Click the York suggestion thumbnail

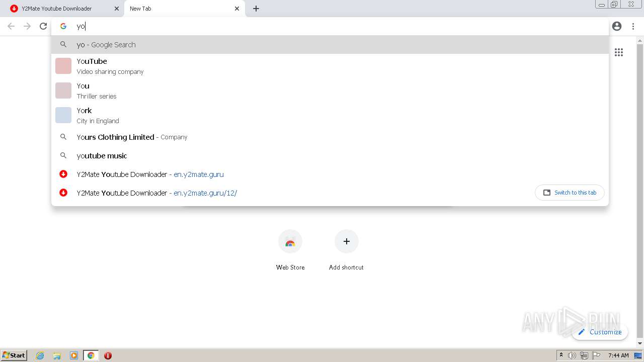(x=63, y=115)
